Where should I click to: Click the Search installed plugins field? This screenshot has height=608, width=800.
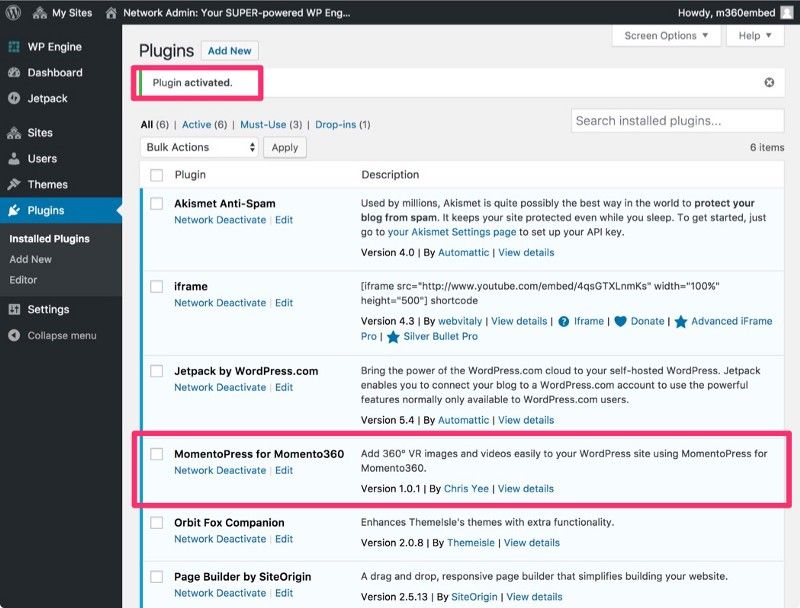coord(678,121)
